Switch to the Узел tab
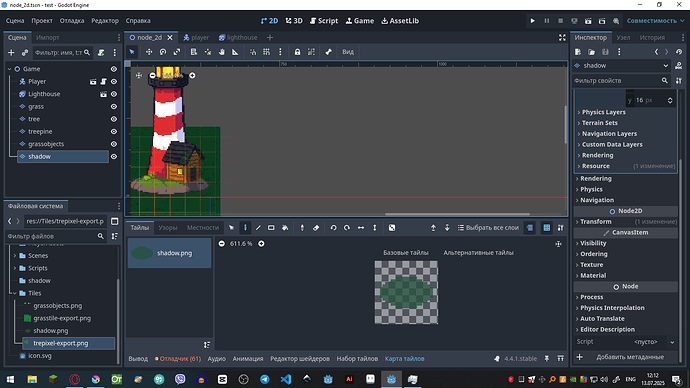This screenshot has width=690, height=388. click(623, 38)
